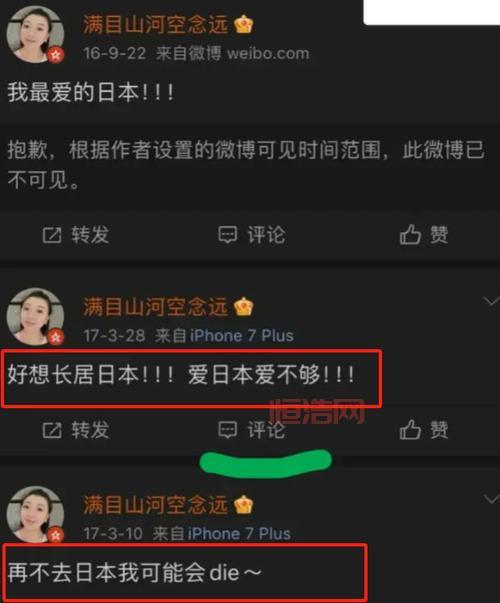
Task: Open post text 再不去日本我可能会die
Action: pyautogui.click(x=135, y=573)
